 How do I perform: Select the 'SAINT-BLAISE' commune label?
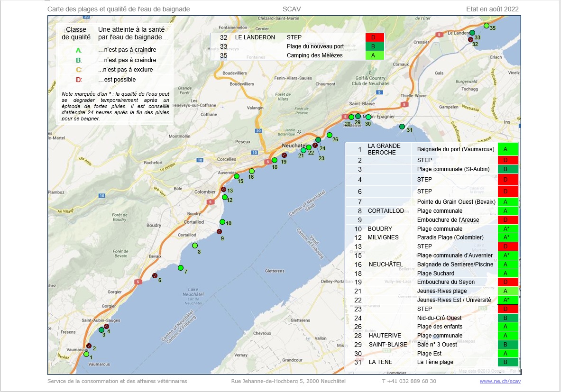388,345
